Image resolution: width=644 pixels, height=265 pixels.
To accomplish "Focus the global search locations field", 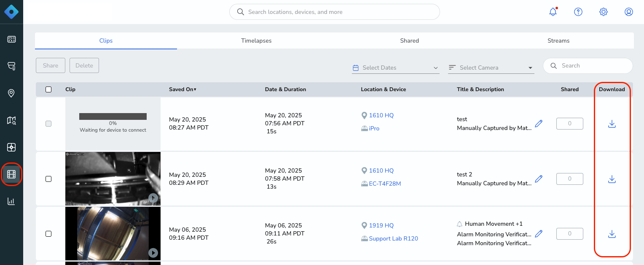I will coord(335,12).
